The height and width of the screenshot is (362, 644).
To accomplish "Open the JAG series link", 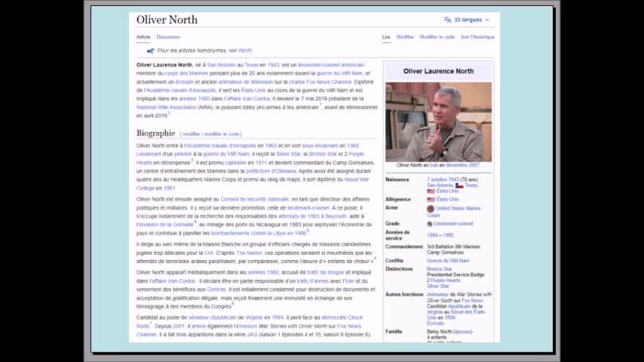I will [252, 334].
